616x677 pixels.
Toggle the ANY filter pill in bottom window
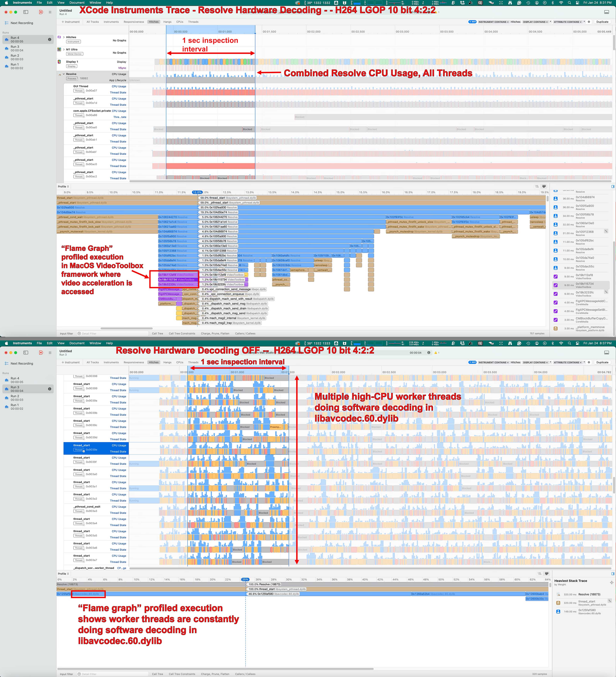click(x=473, y=362)
